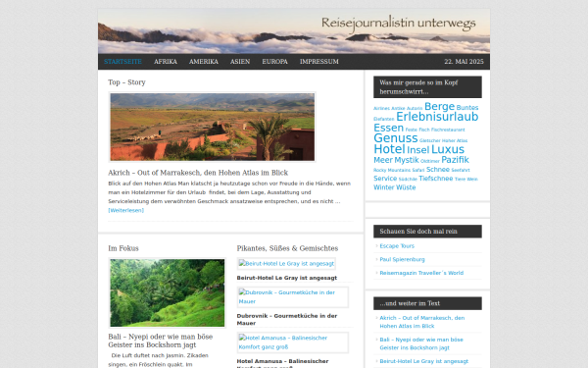Open the Erlebnisurlaub tag
This screenshot has height=368, width=588.
(437, 117)
